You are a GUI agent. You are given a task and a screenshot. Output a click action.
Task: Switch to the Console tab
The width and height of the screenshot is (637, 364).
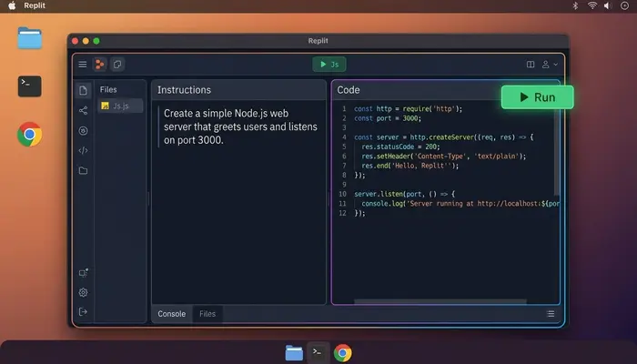click(x=171, y=314)
